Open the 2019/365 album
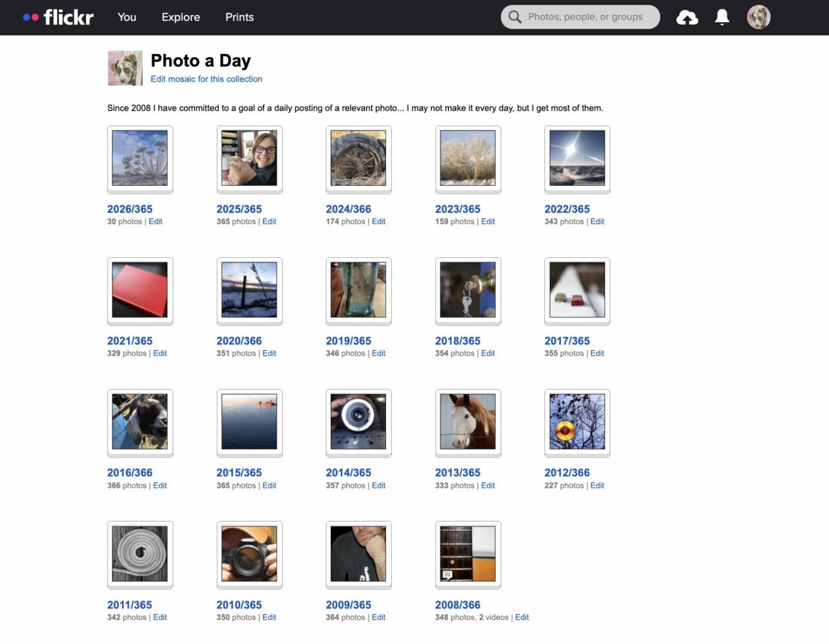 [348, 340]
